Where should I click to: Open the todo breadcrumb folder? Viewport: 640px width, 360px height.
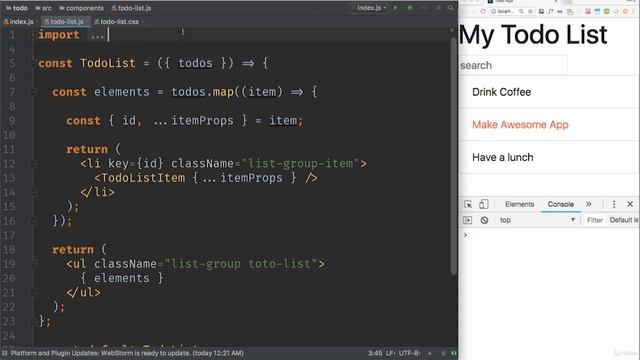click(17, 8)
